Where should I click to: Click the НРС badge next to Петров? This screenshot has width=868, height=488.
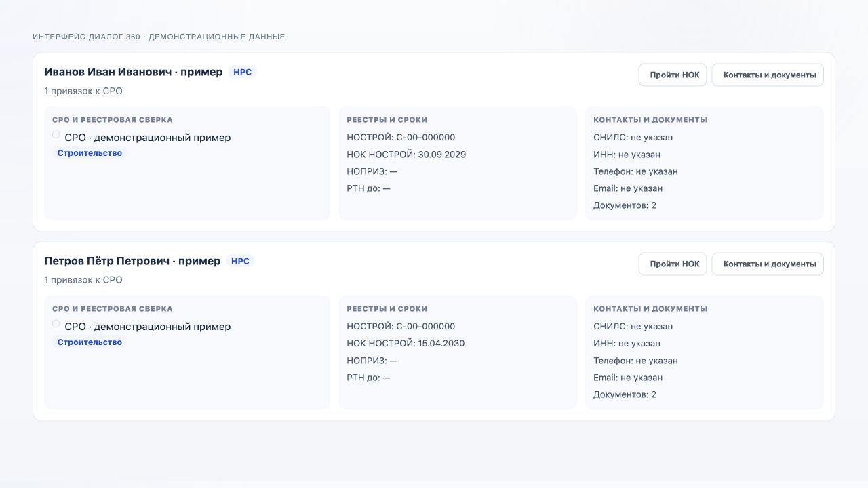[x=240, y=261]
